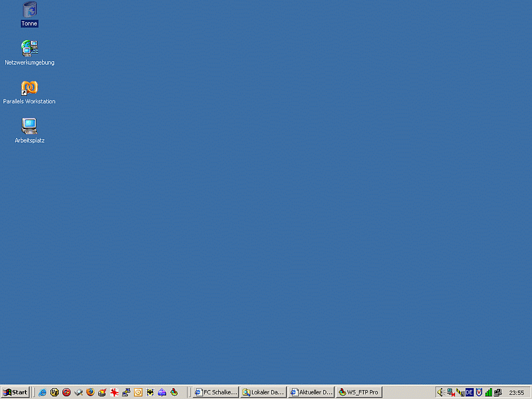Open the antivirus shield tray icon
Screen dimensions: 532x399
click(x=479, y=392)
